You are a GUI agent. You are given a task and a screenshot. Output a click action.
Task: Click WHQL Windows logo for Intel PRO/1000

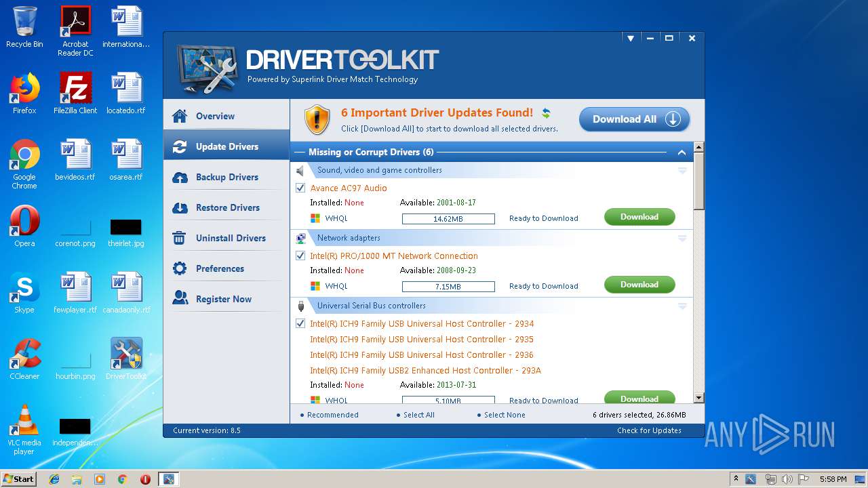click(x=315, y=286)
